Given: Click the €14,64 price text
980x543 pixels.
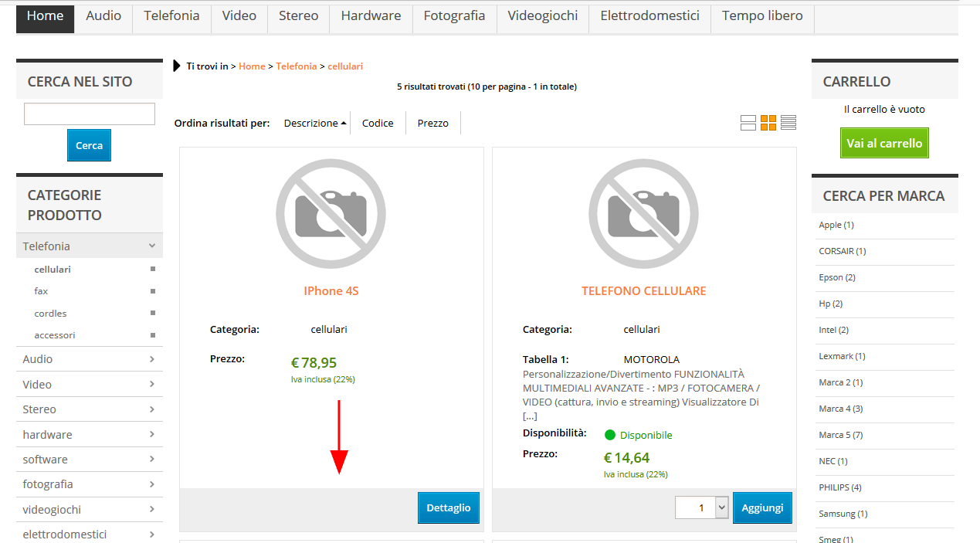Looking at the screenshot, I should (626, 458).
